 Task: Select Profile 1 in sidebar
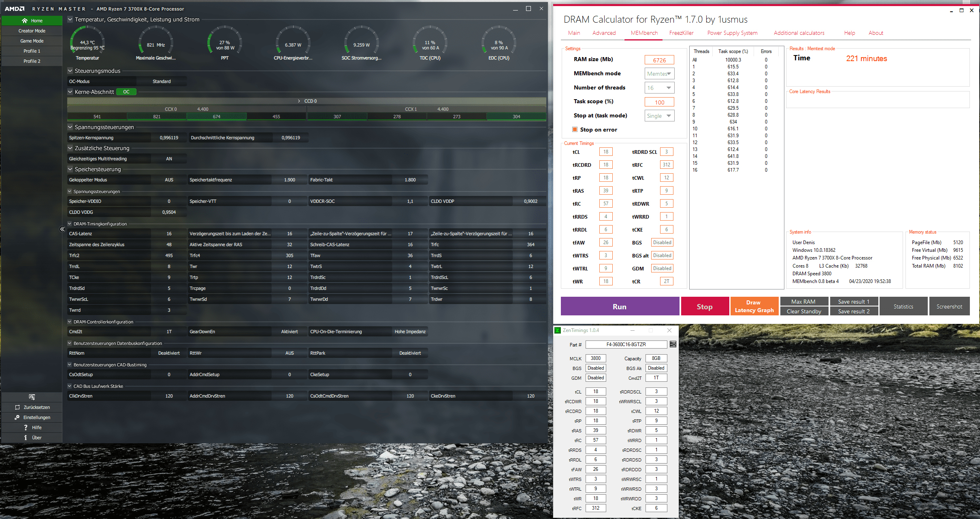tap(32, 51)
